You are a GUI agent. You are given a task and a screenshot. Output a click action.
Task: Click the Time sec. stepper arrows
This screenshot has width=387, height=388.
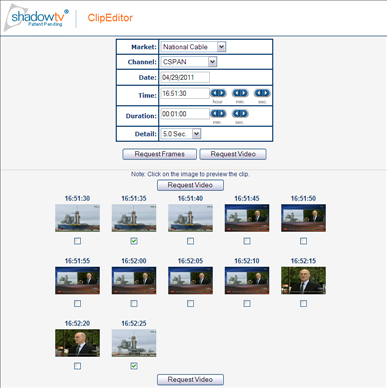click(262, 93)
